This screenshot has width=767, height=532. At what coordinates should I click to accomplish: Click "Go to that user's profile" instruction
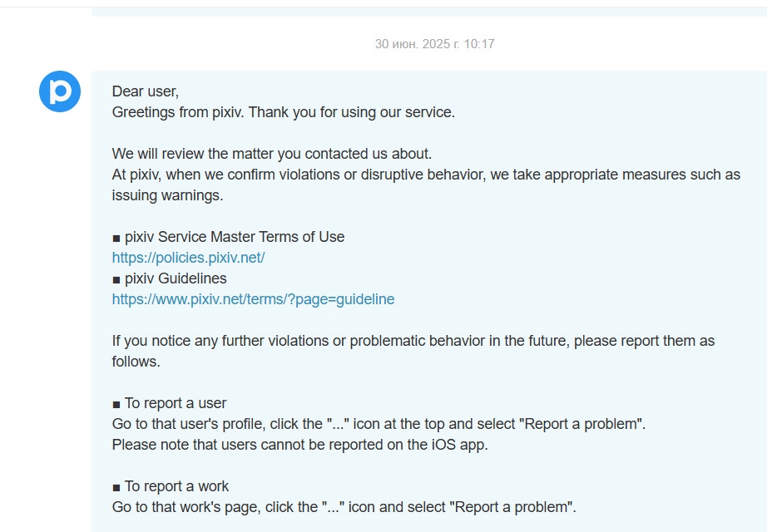click(x=379, y=424)
